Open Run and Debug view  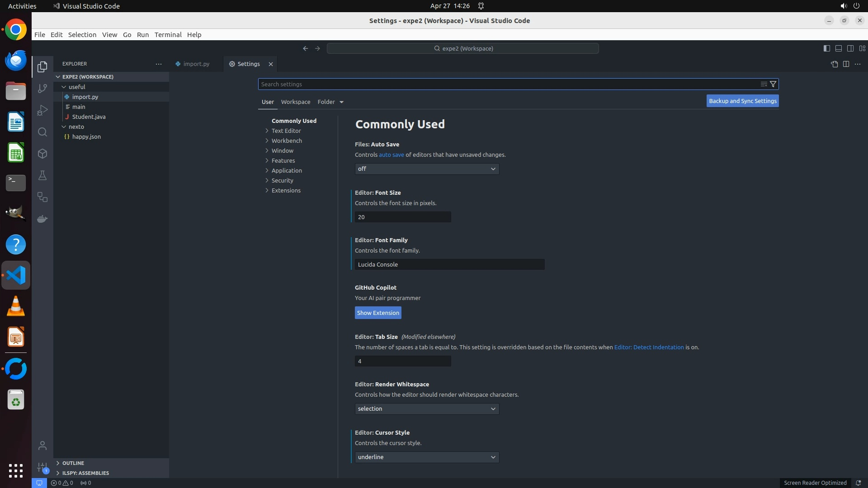click(x=42, y=110)
